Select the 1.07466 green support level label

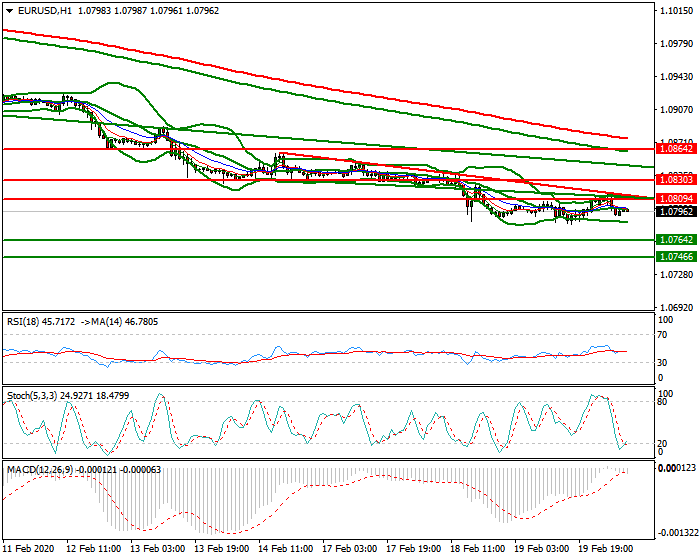click(x=676, y=257)
